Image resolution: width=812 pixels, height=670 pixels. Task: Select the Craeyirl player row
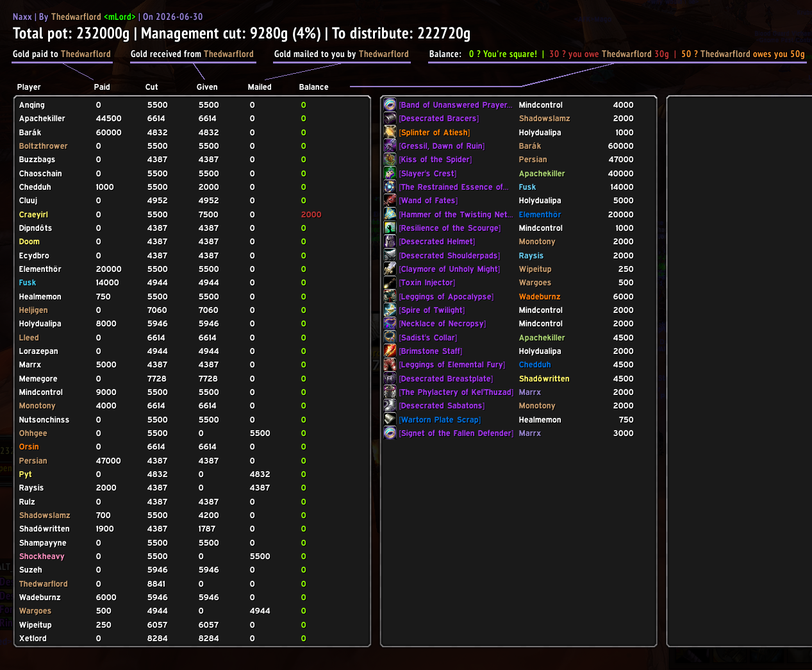pyautogui.click(x=192, y=215)
